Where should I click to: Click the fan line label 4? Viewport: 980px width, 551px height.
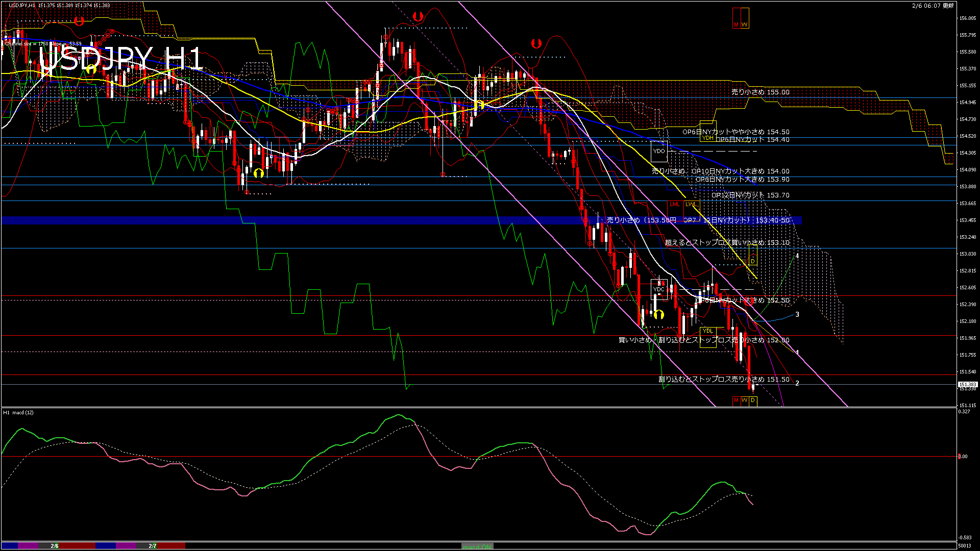[797, 256]
